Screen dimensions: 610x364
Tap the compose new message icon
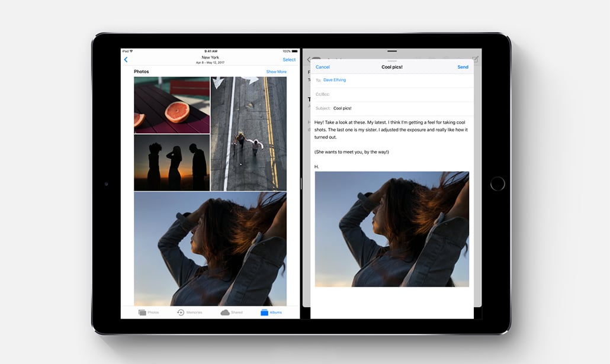click(x=475, y=59)
